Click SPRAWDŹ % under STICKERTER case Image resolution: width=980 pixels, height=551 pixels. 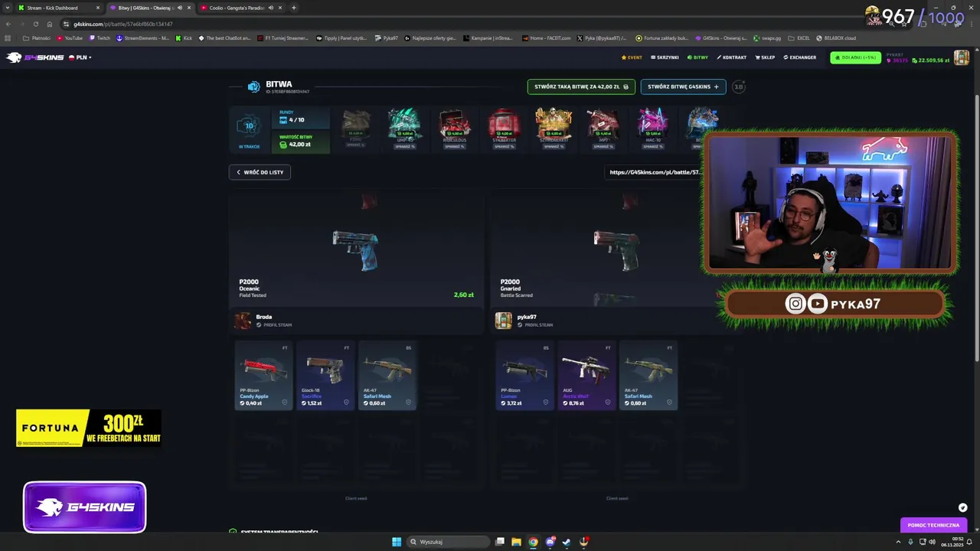pos(504,146)
